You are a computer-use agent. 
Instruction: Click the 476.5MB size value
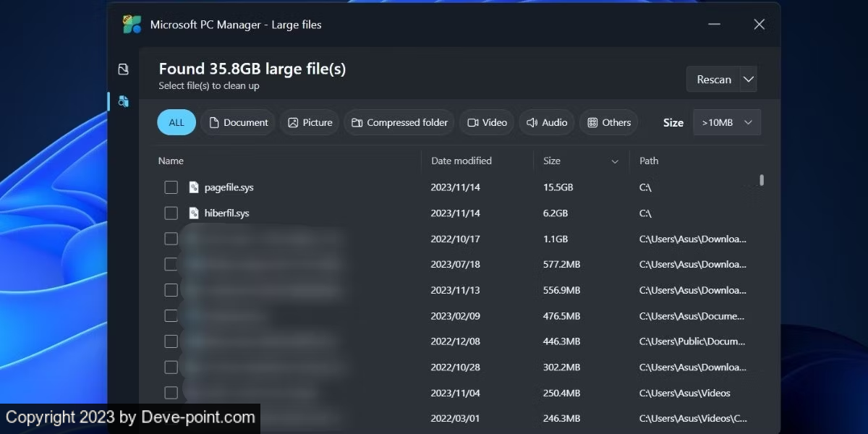tap(561, 316)
